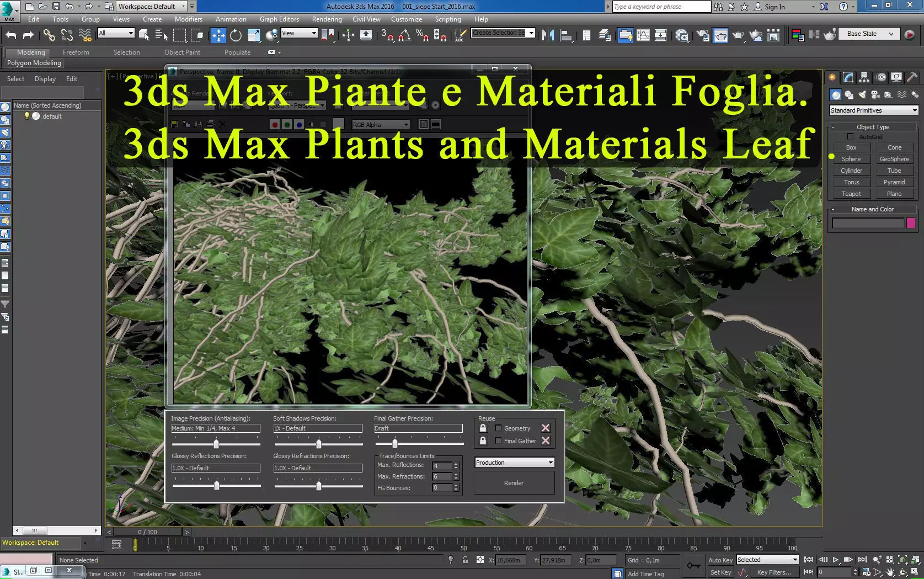Create a Teapot primitive button
This screenshot has width=924, height=579.
click(x=851, y=194)
